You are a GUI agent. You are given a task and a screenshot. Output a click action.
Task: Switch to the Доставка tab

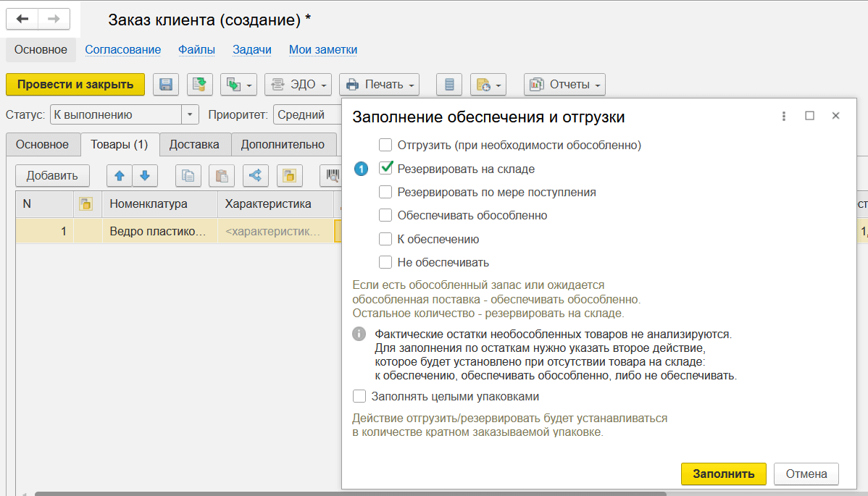194,144
